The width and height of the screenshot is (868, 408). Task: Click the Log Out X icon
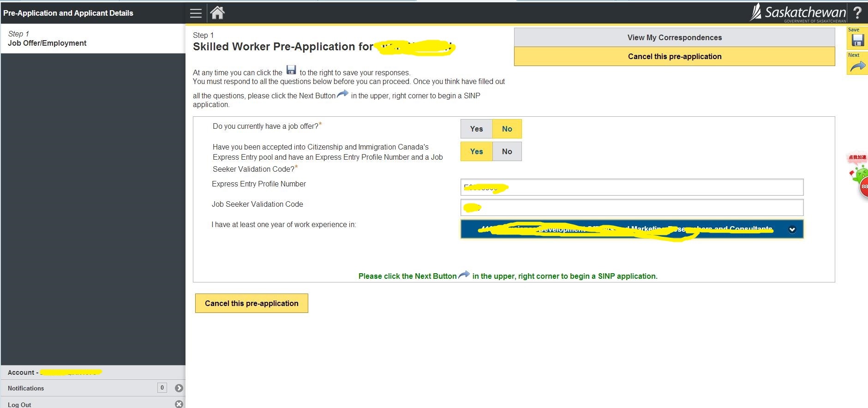point(179,404)
